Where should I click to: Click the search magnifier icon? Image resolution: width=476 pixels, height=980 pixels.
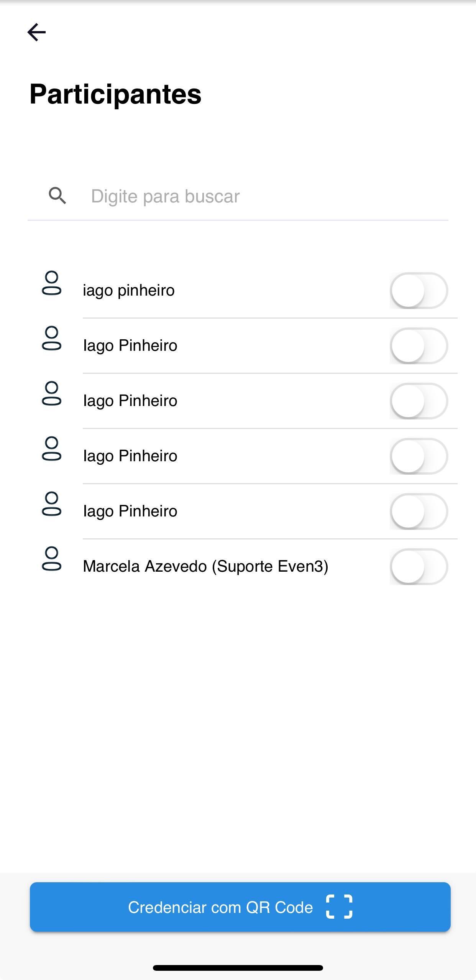[57, 196]
